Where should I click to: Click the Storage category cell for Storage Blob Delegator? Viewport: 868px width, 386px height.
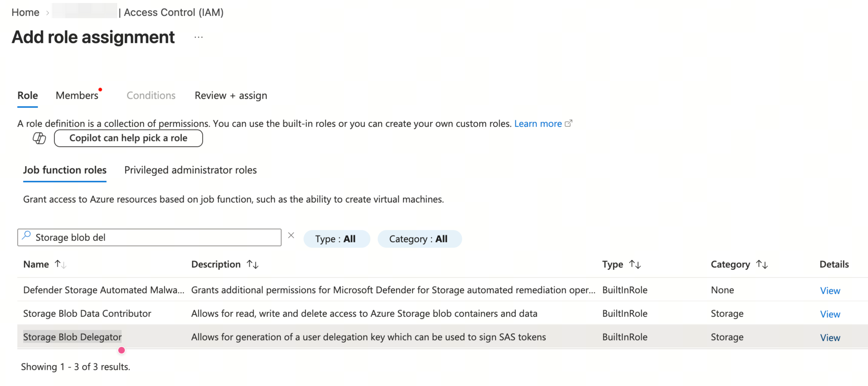[727, 337]
